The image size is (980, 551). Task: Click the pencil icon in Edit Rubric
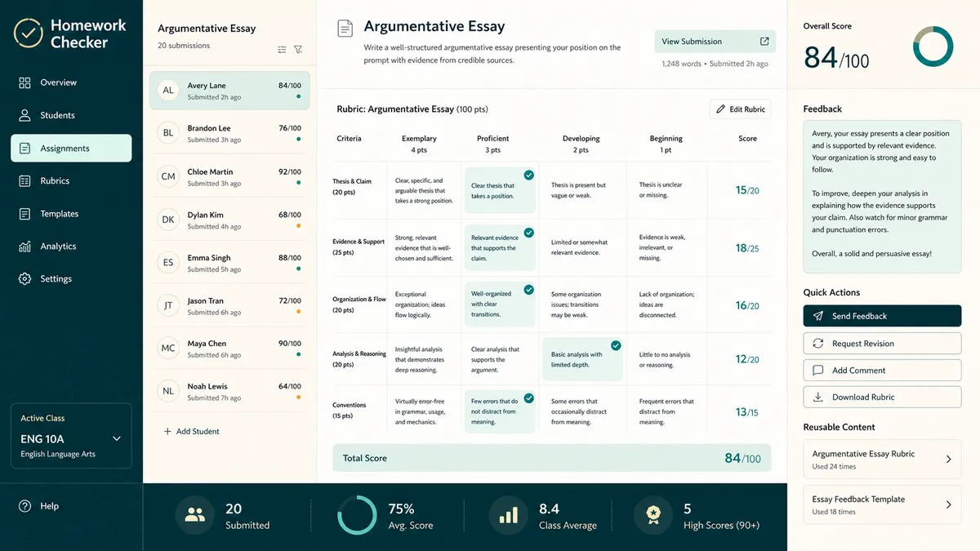(721, 109)
